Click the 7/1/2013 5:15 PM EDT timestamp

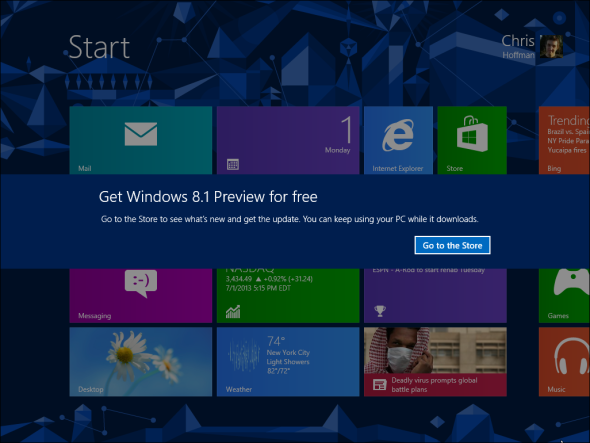point(258,288)
